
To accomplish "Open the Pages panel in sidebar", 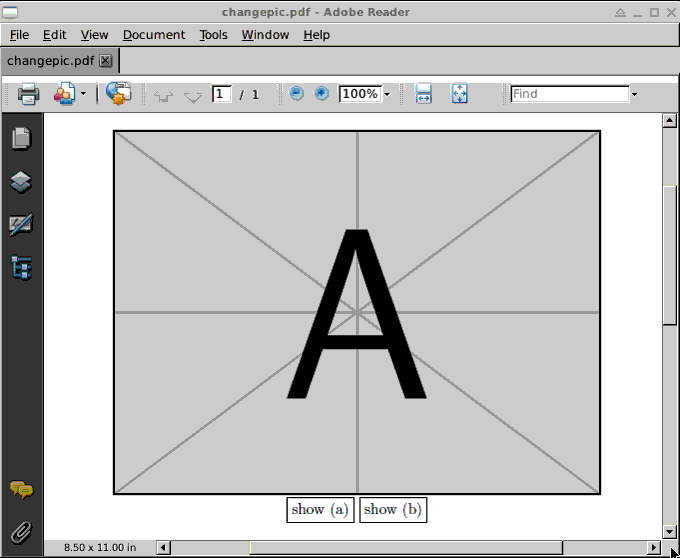I will pos(21,139).
